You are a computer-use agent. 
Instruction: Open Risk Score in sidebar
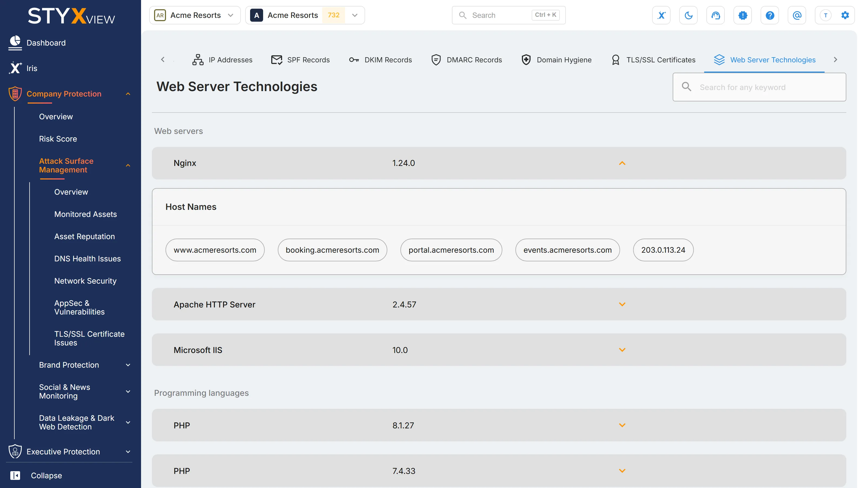pos(58,139)
